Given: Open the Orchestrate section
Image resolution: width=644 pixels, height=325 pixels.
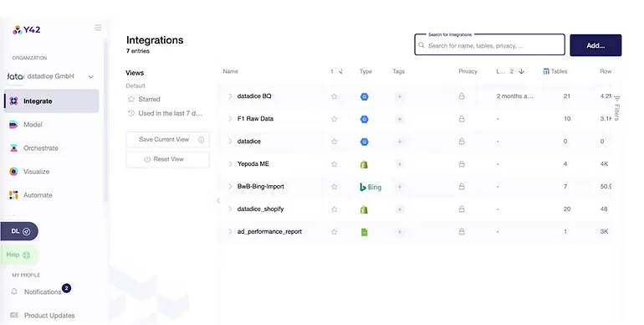Looking at the screenshot, I should 33,148.
